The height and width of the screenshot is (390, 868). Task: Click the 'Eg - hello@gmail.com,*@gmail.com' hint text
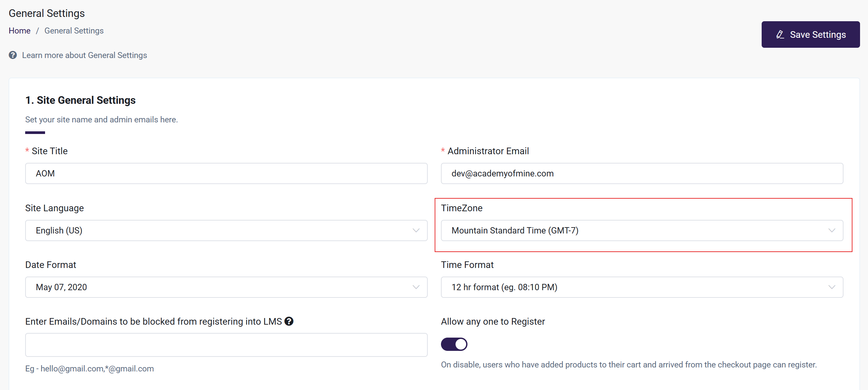point(89,369)
